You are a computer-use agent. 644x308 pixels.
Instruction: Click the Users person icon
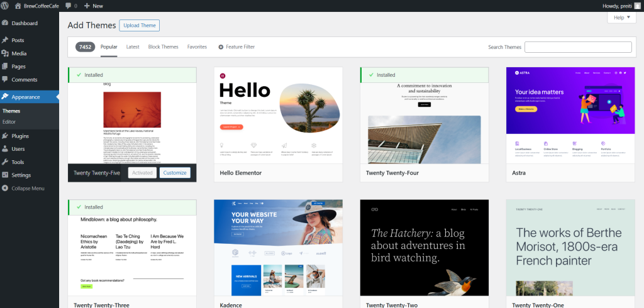tap(5, 149)
